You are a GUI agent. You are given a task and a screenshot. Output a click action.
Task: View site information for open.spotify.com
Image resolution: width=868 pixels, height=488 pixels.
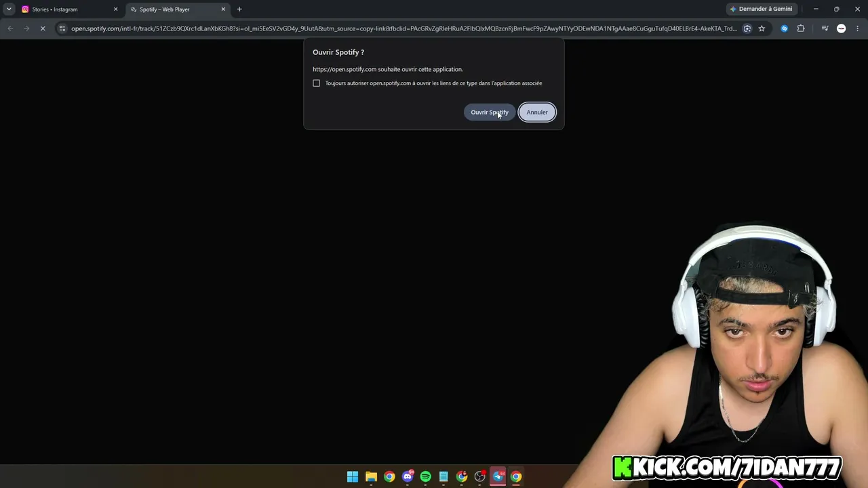pos(62,28)
